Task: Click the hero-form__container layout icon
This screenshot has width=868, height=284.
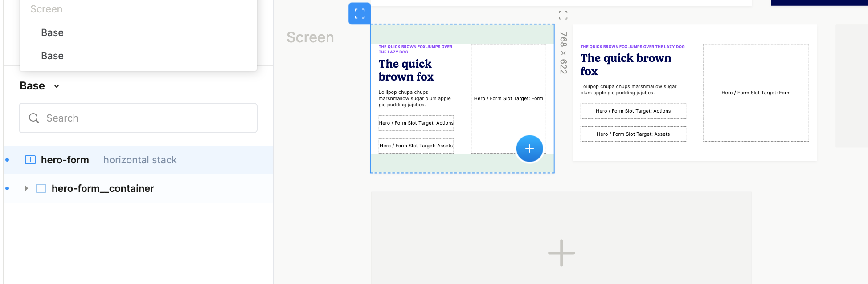Action: [41, 188]
